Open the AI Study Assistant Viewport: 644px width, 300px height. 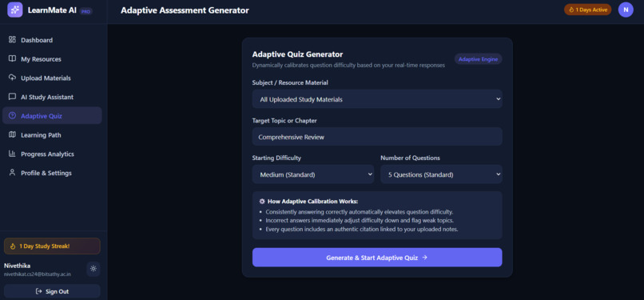52,97
